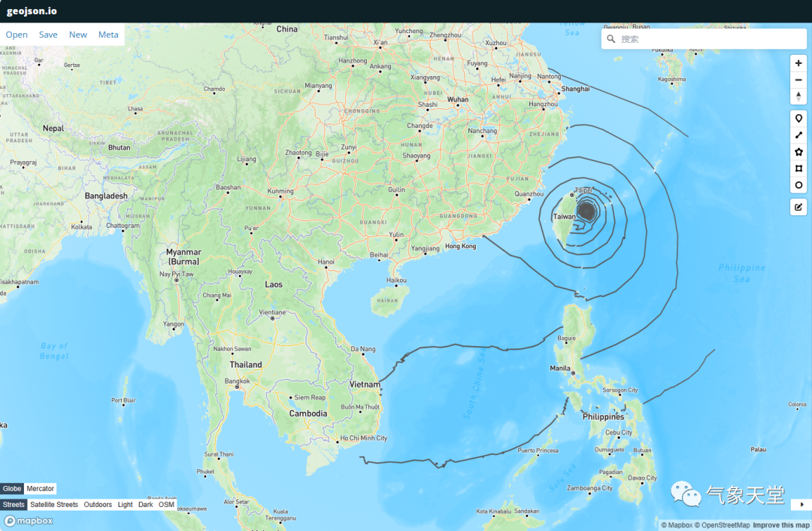Select the draw circle tool
The height and width of the screenshot is (531, 812).
(x=798, y=185)
